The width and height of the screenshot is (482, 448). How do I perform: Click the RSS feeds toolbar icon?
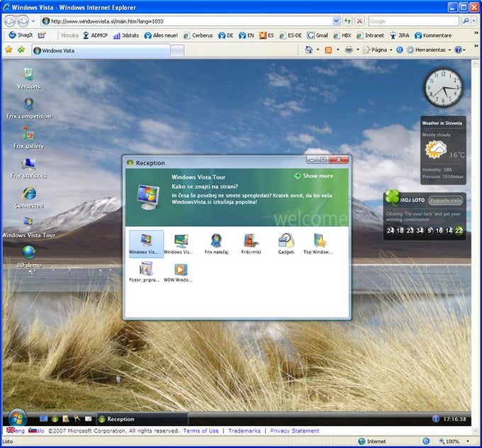tap(328, 50)
